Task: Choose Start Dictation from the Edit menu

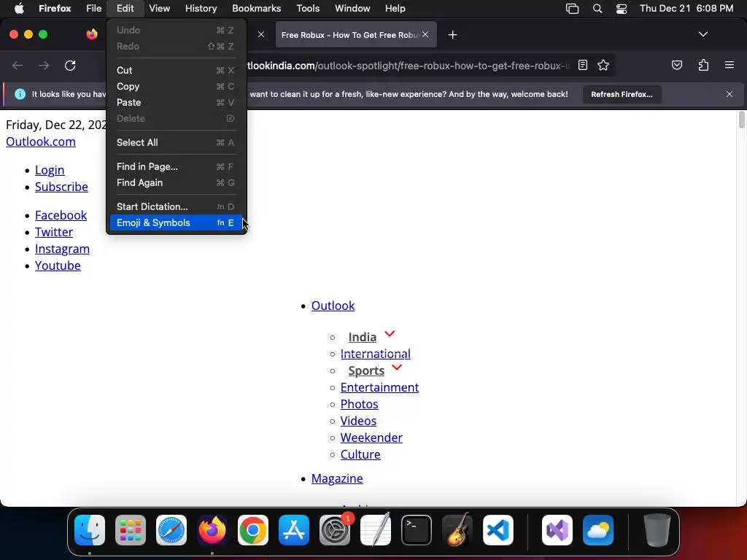Action: [176, 206]
